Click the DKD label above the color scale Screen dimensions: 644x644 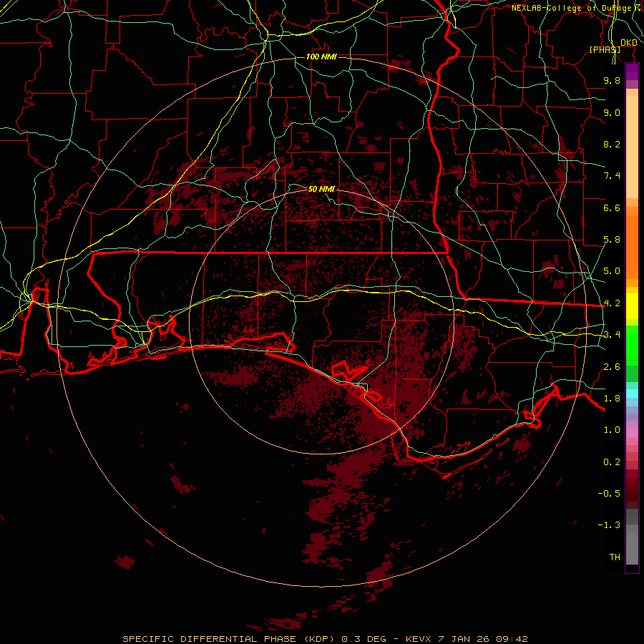(x=629, y=43)
